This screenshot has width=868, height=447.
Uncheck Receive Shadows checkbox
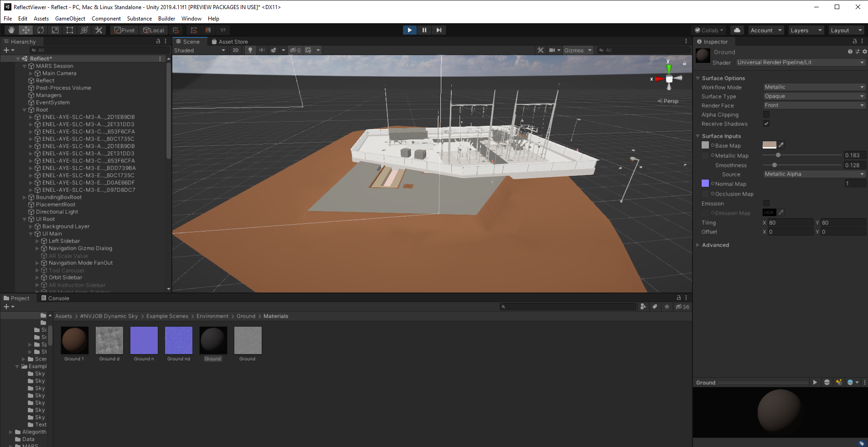766,123
